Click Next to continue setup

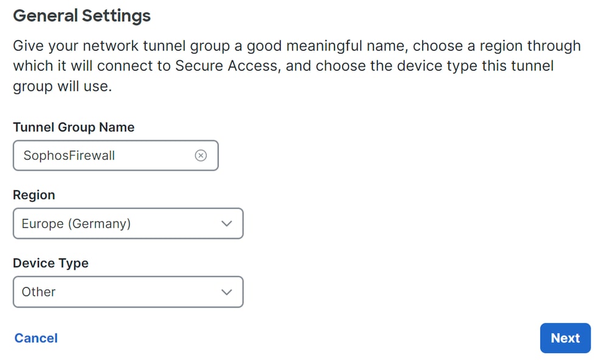click(x=565, y=338)
